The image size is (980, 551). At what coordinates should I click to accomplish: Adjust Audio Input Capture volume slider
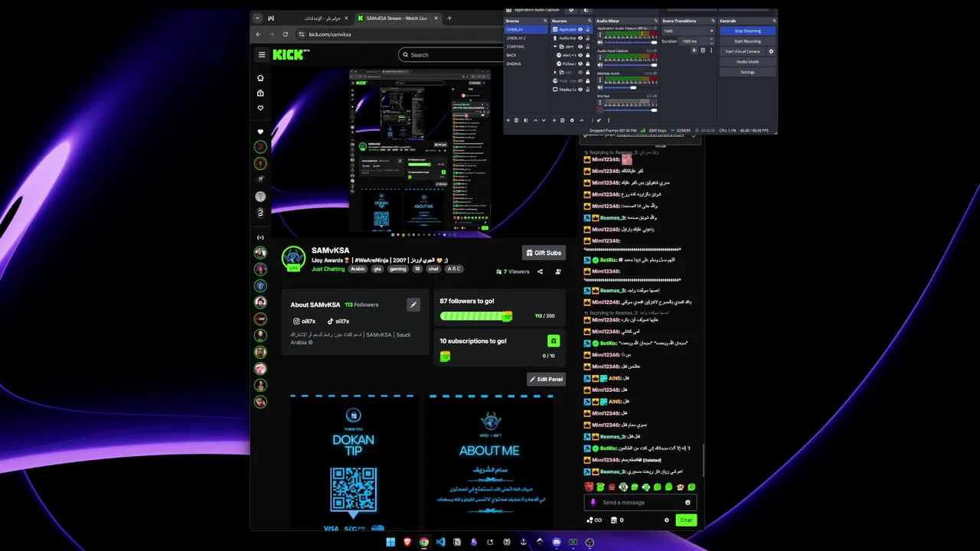[x=630, y=65]
